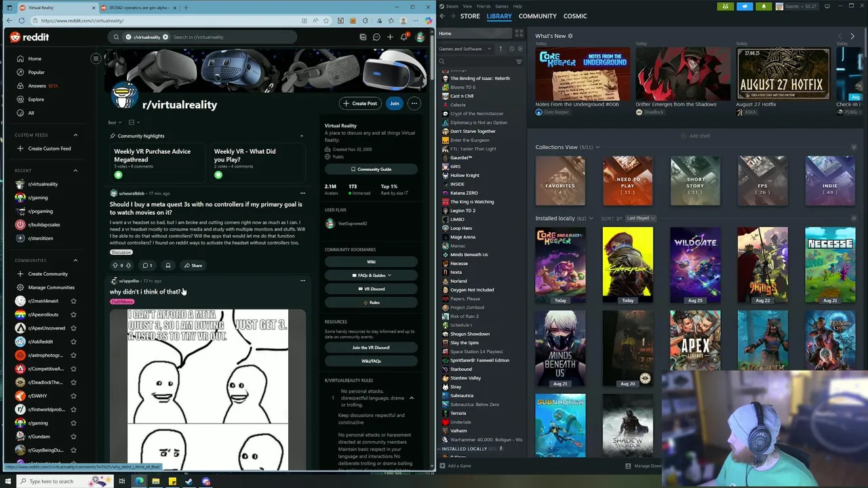Screen dimensions: 868x488
Task: Give award to the meta quest post
Action: pos(168,266)
